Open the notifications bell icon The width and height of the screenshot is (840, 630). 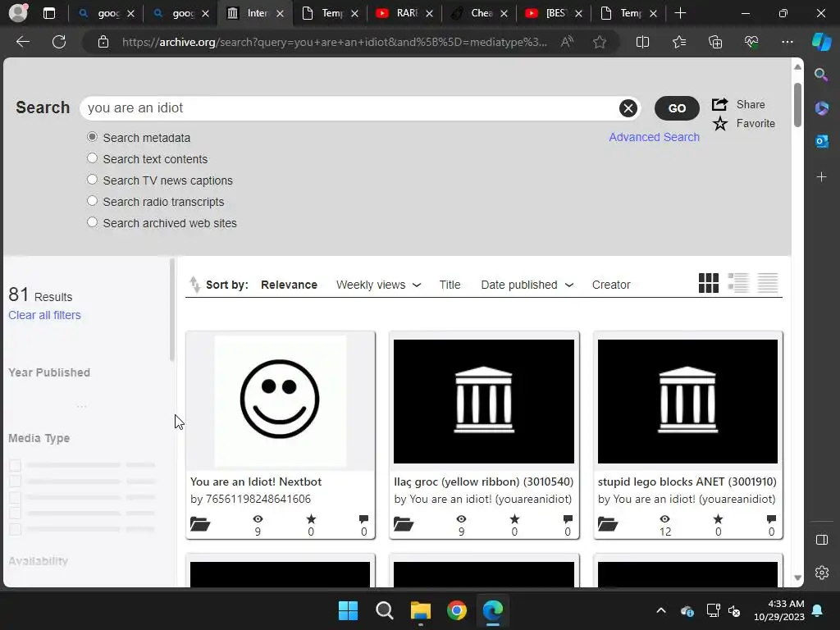(x=818, y=610)
